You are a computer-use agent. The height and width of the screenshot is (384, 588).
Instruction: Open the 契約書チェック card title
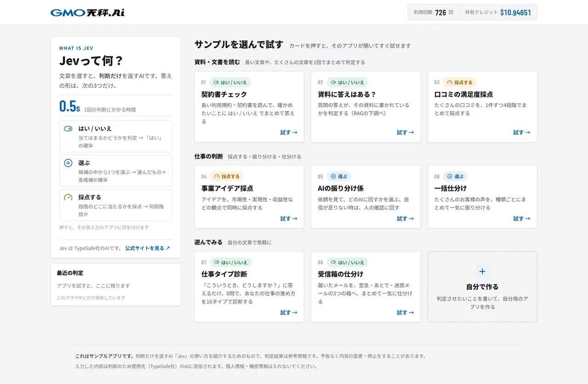pyautogui.click(x=224, y=94)
